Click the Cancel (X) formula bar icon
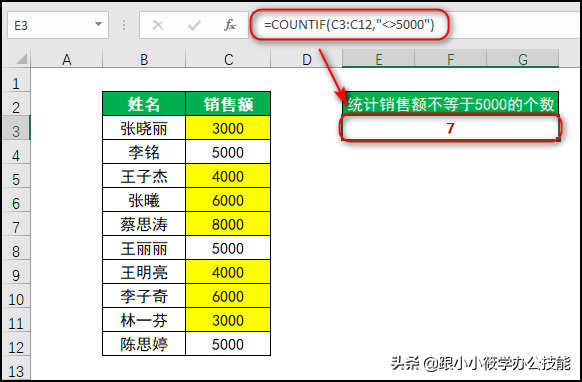This screenshot has width=582, height=382. 158,25
